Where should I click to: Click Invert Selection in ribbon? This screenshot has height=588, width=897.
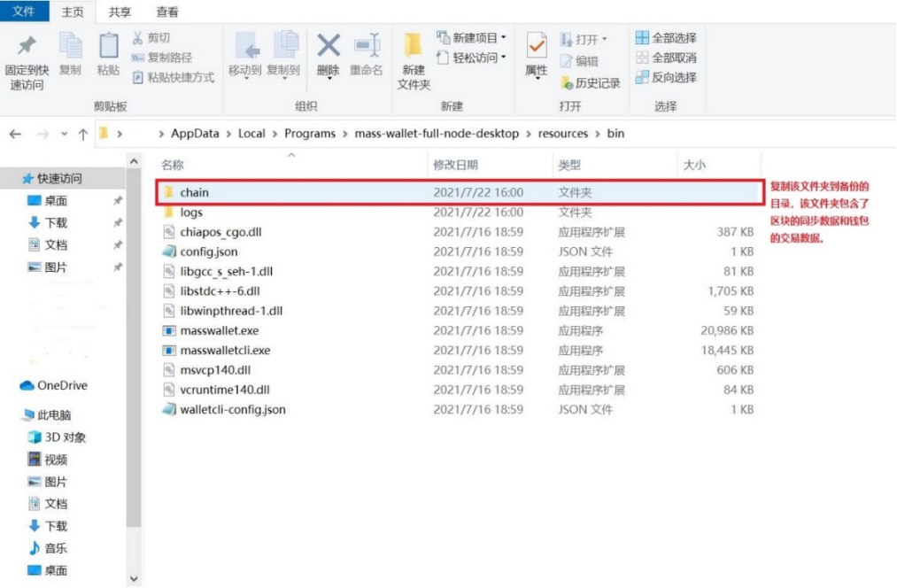tap(666, 77)
